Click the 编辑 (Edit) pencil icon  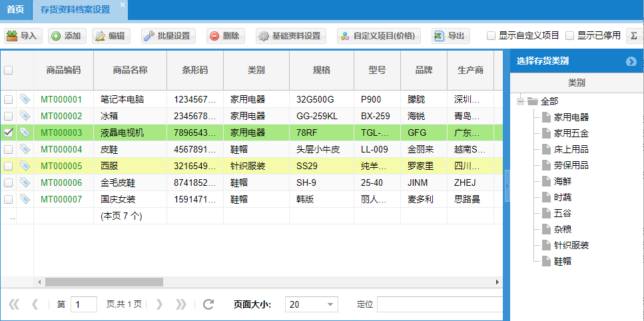pyautogui.click(x=100, y=36)
